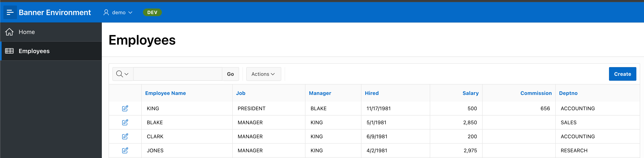The width and height of the screenshot is (644, 158).
Task: Click the Commission column header
Action: tap(536, 93)
